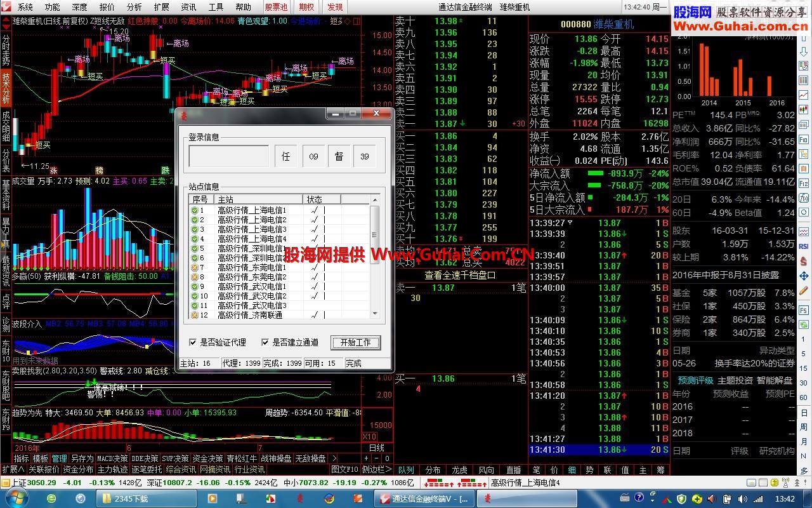812x508 pixels.
Task: Open the 系统 menu
Action: 25,7
